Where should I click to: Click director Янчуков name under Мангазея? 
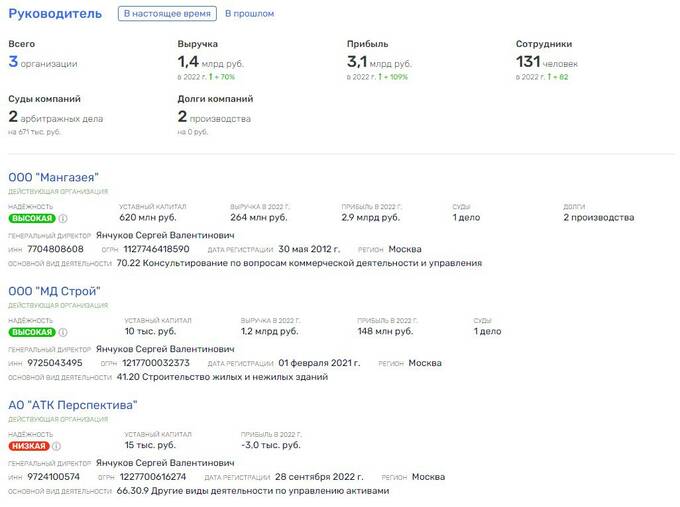click(165, 236)
